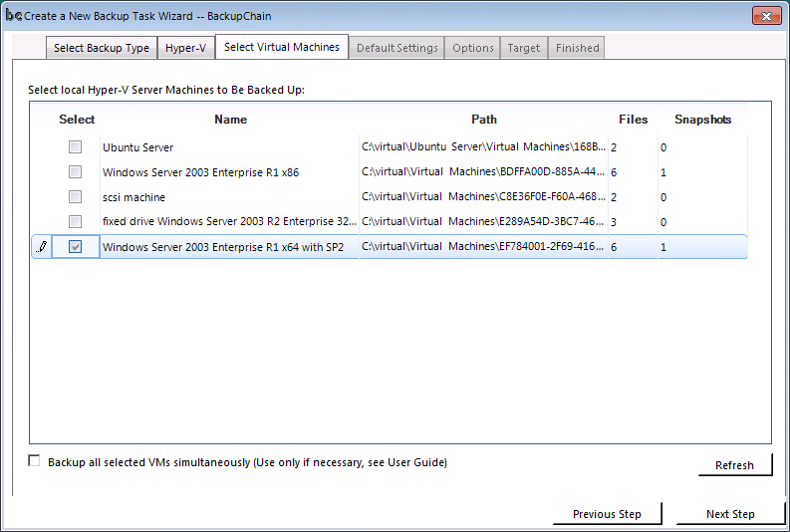Viewport: 790px width, 532px height.
Task: Open the Finished tab
Action: (577, 48)
